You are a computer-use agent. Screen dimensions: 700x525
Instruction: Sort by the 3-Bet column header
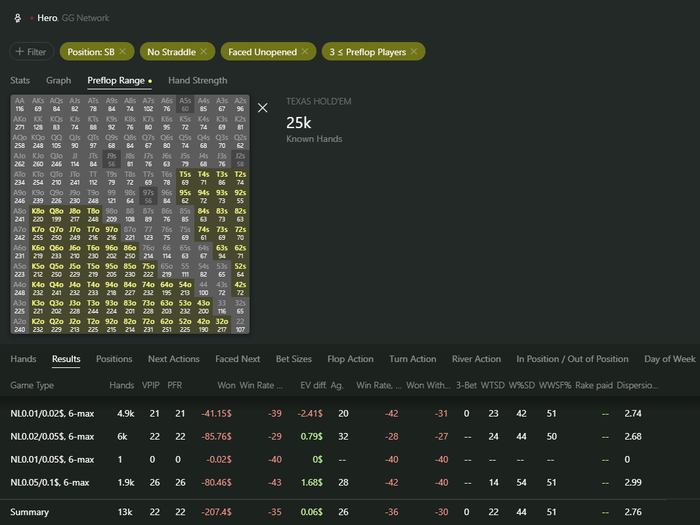[x=466, y=385]
